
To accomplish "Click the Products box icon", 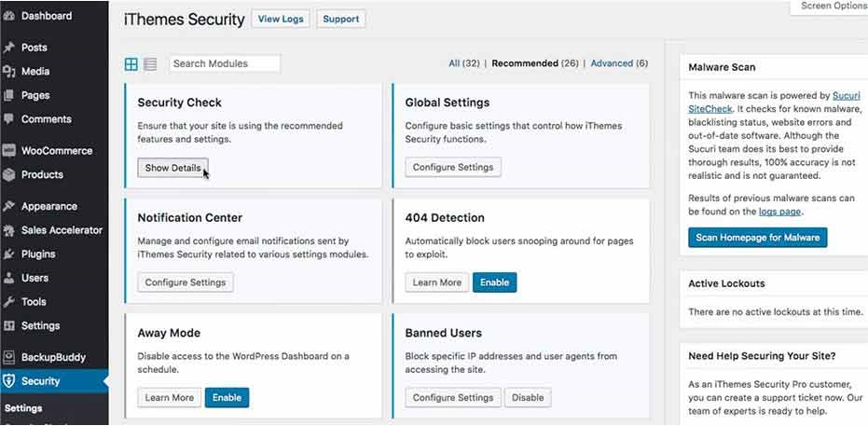I will click(8, 174).
